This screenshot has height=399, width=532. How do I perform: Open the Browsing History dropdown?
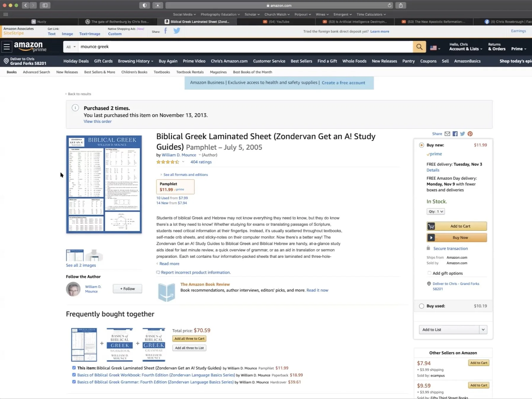click(x=135, y=61)
